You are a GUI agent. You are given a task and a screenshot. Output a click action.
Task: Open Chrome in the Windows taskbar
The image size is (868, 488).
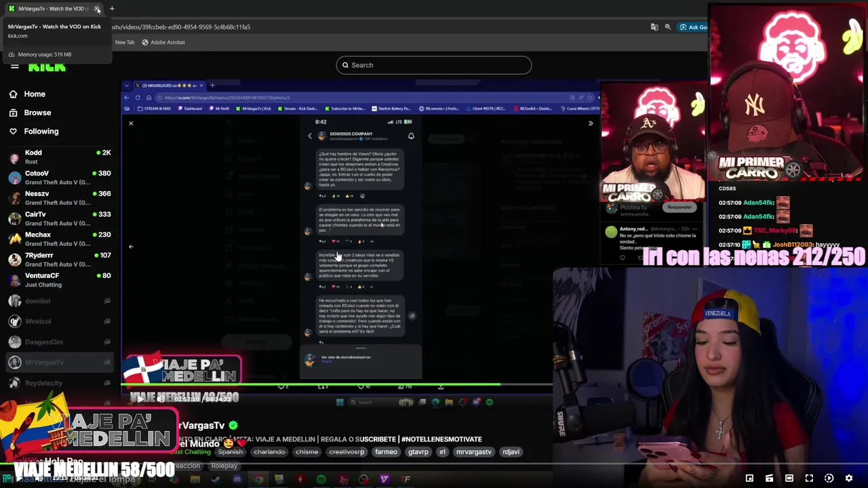pyautogui.click(x=258, y=480)
